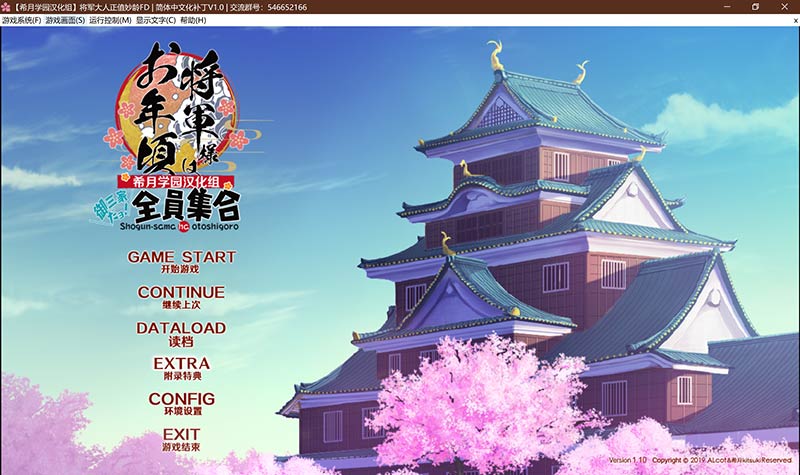Click EXIT to end the game
Image resolution: width=800 pixels, height=475 pixels.
click(181, 438)
